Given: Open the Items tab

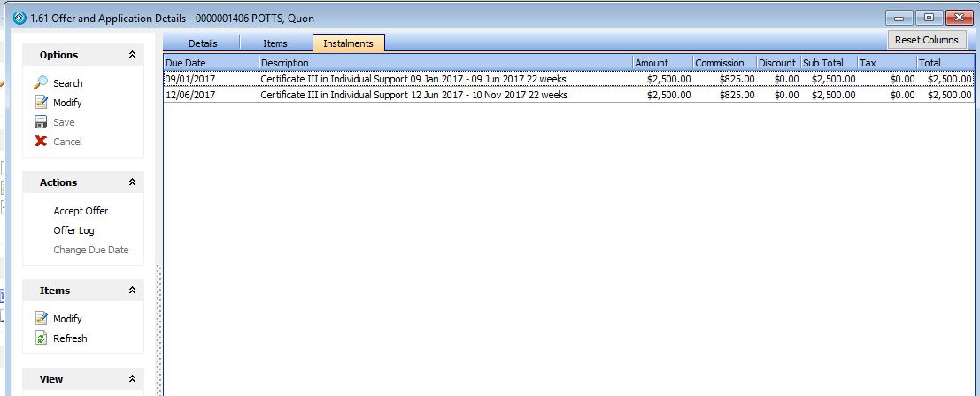Looking at the screenshot, I should [274, 43].
